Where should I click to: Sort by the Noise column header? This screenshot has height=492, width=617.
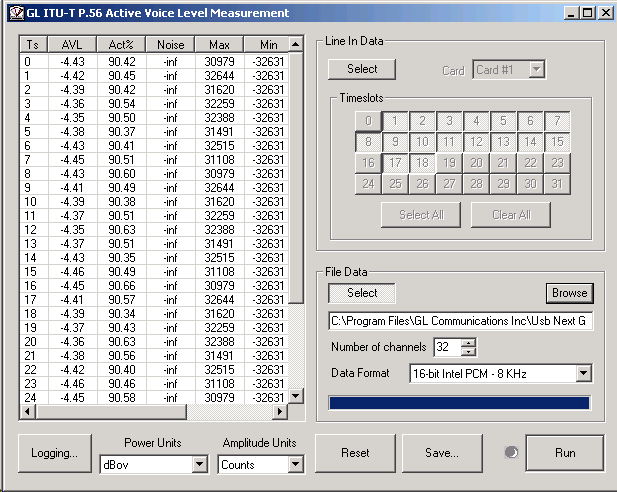click(170, 44)
